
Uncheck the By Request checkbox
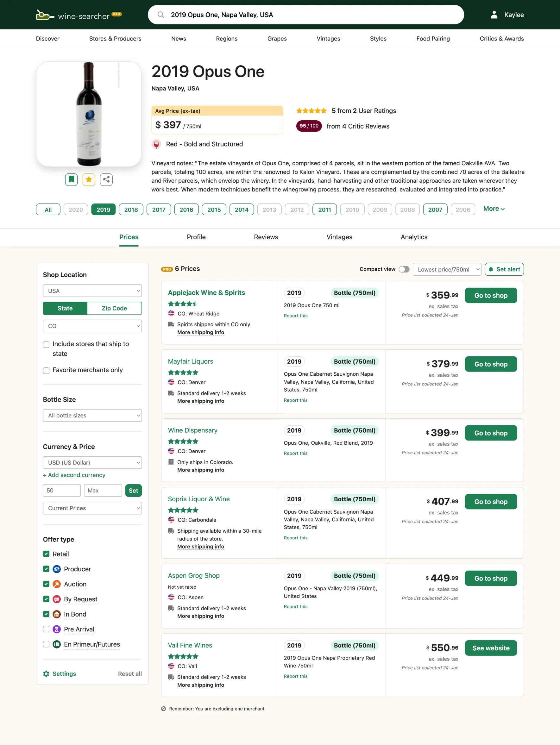[x=46, y=599]
